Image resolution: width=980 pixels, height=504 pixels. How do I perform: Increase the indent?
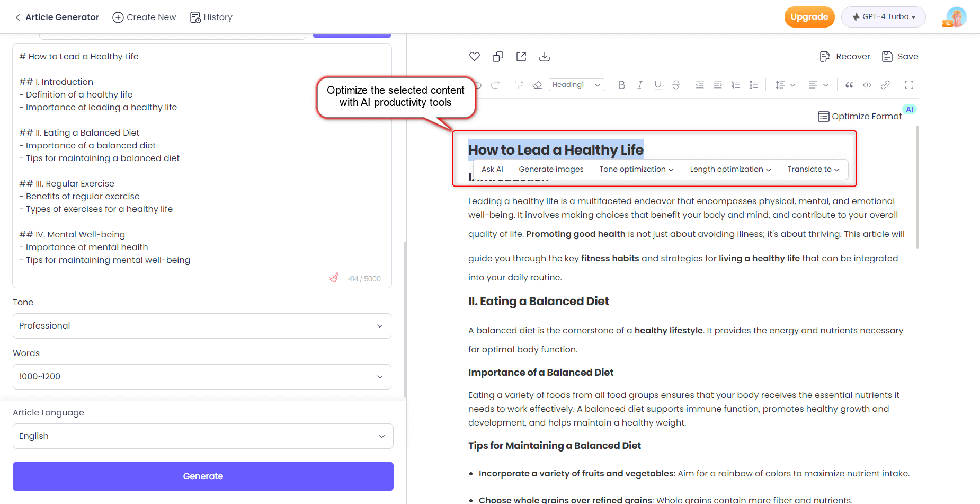pyautogui.click(x=718, y=85)
